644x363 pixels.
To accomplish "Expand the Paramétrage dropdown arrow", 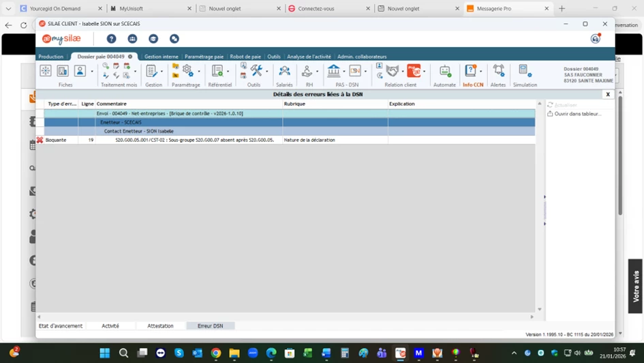I will click(x=199, y=72).
